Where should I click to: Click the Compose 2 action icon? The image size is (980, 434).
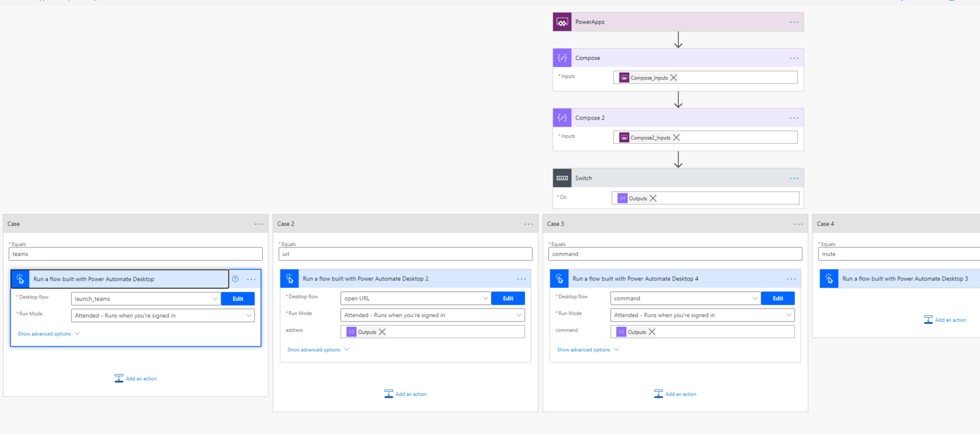(562, 118)
